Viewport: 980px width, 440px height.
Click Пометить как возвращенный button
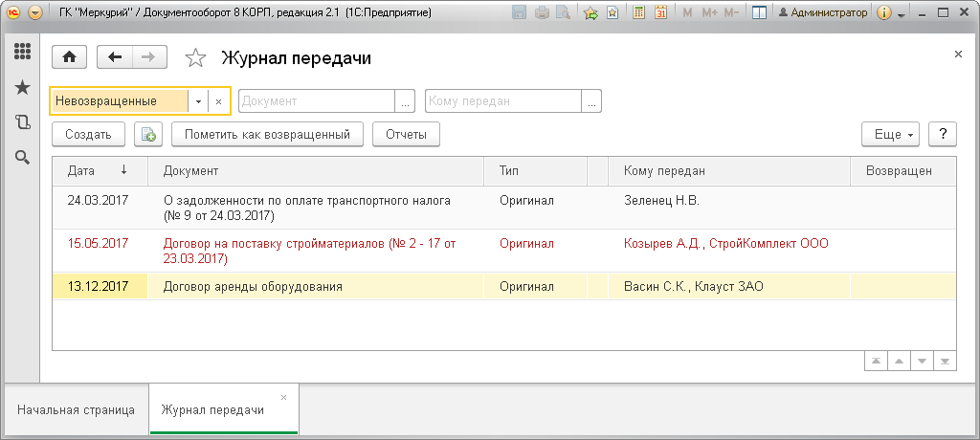[267, 134]
